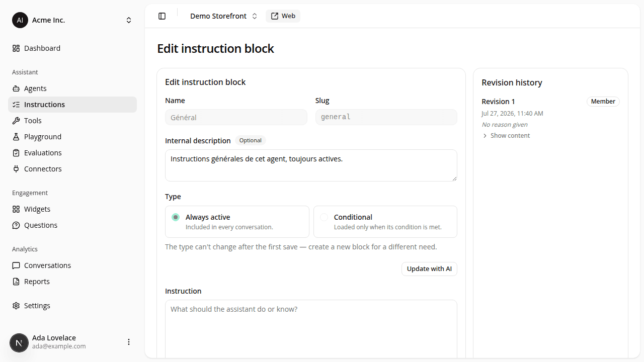Click the Analytics section label
Viewport: 644px width, 362px height.
(25, 249)
